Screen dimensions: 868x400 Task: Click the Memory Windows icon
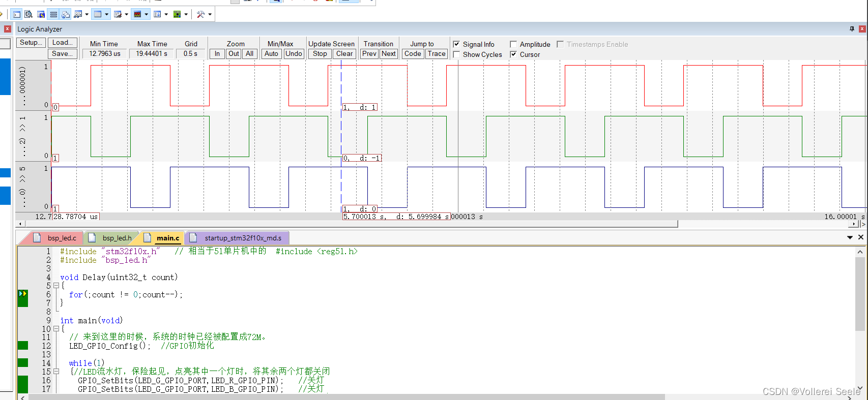[98, 14]
